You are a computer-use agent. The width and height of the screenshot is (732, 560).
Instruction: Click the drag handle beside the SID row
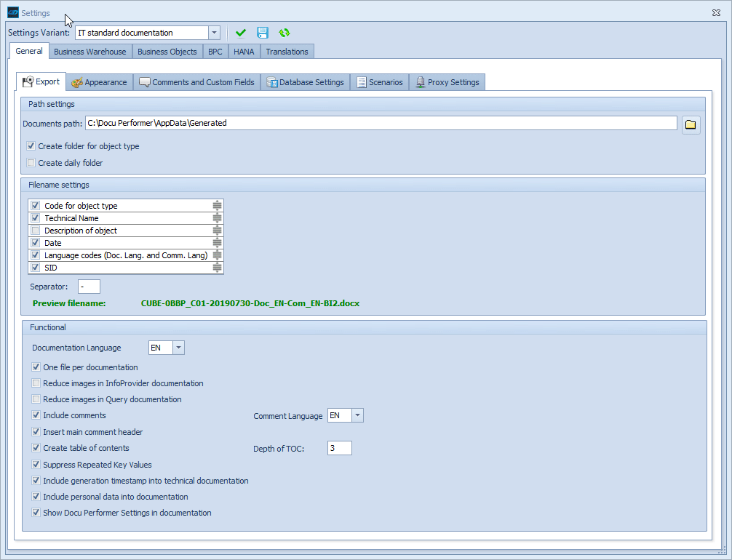217,268
